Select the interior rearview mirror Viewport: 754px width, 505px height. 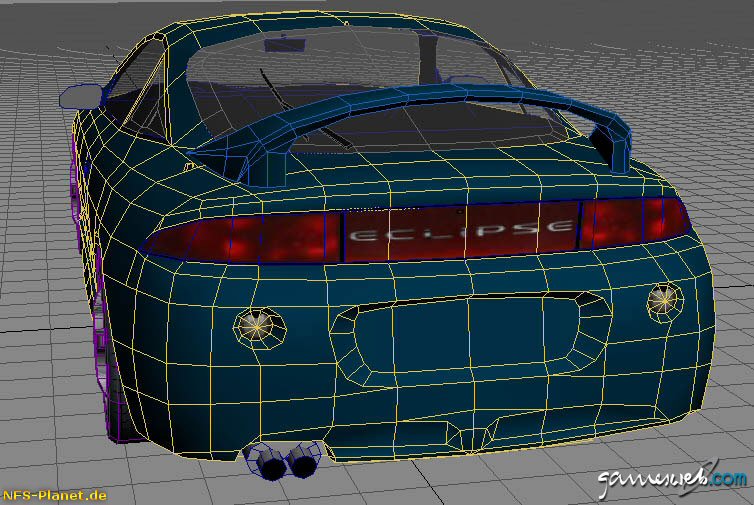(x=285, y=45)
